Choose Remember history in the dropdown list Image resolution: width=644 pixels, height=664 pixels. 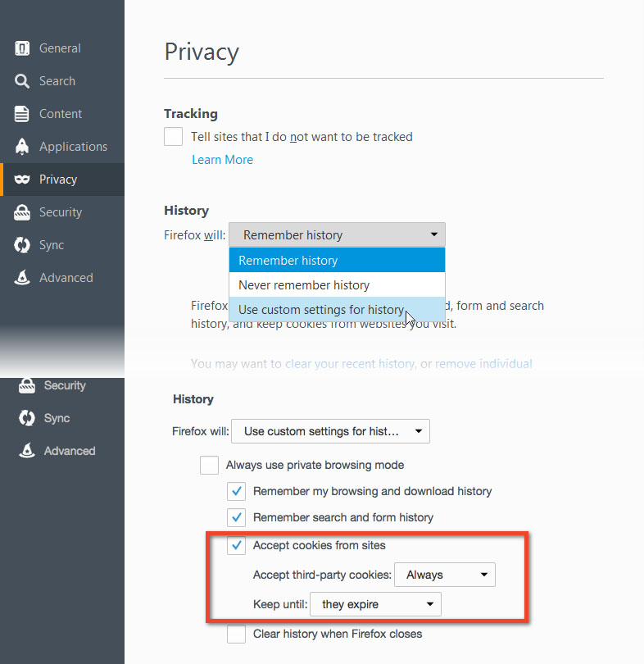coord(337,260)
